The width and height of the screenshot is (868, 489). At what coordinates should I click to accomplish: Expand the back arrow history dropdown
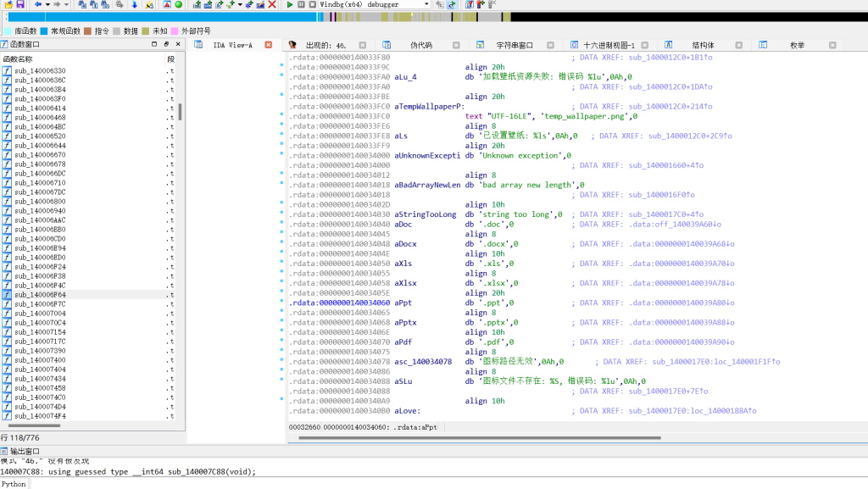click(x=47, y=4)
